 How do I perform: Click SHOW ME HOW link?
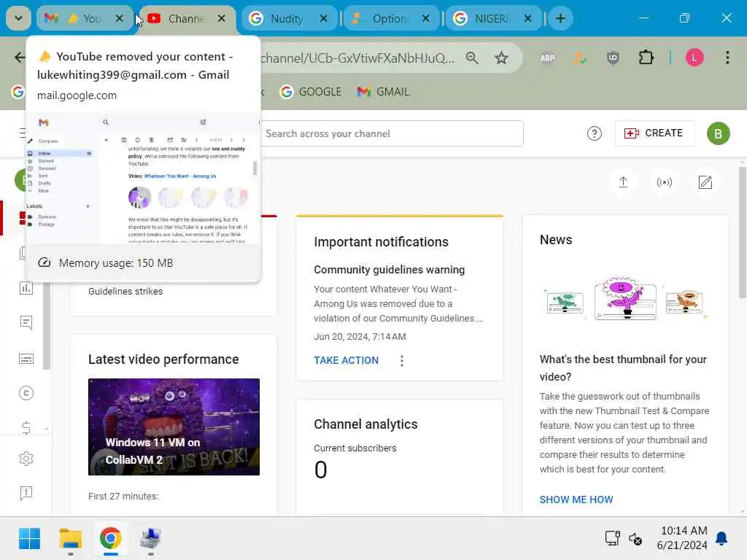point(576,499)
